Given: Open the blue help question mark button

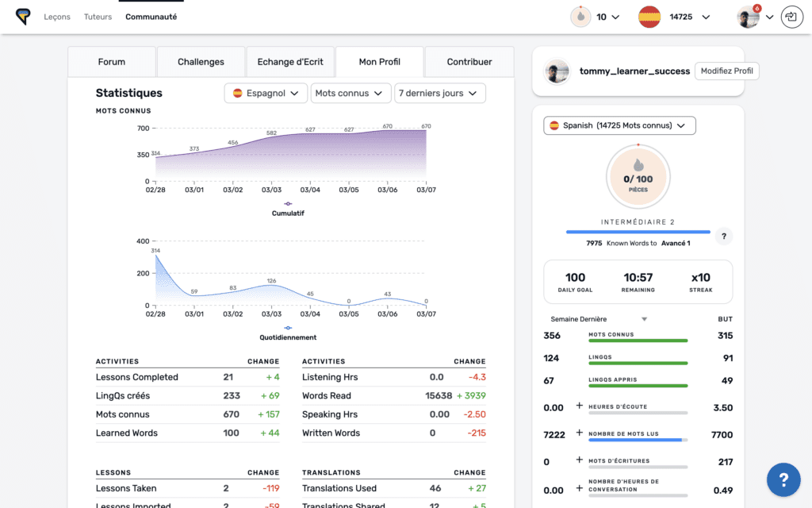Looking at the screenshot, I should click(783, 479).
